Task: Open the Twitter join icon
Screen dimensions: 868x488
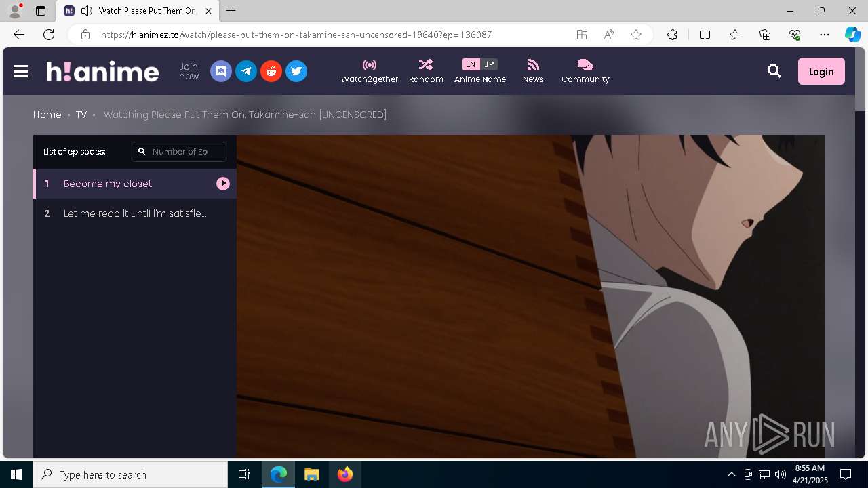Action: click(296, 71)
